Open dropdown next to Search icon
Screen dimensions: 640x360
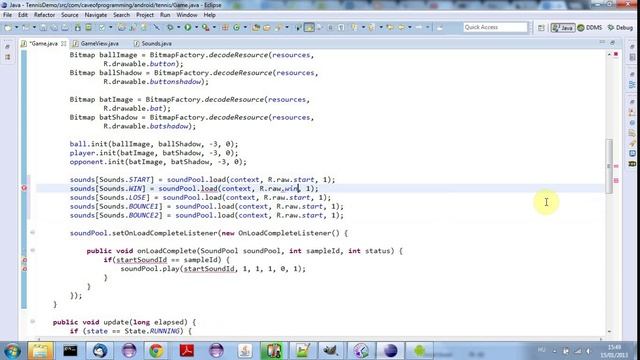287,27
